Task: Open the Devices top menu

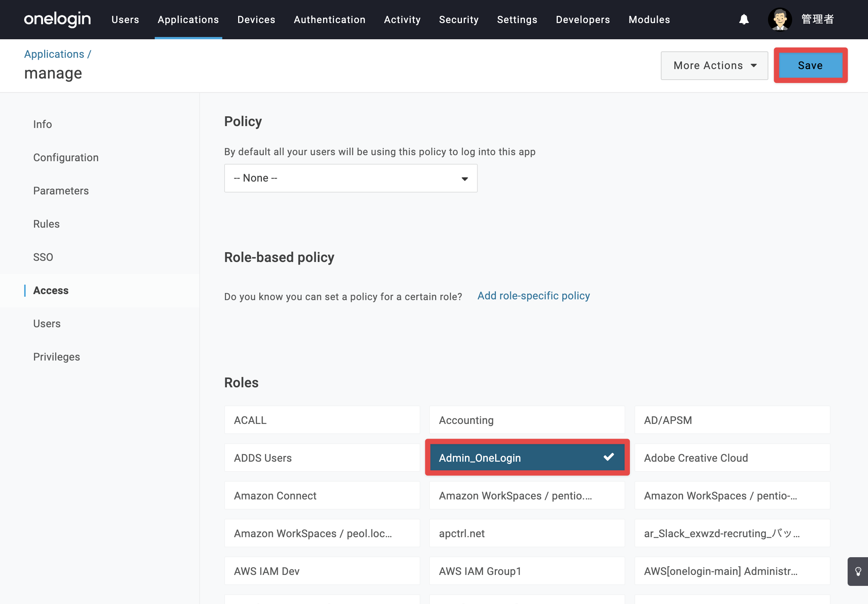Action: click(256, 20)
